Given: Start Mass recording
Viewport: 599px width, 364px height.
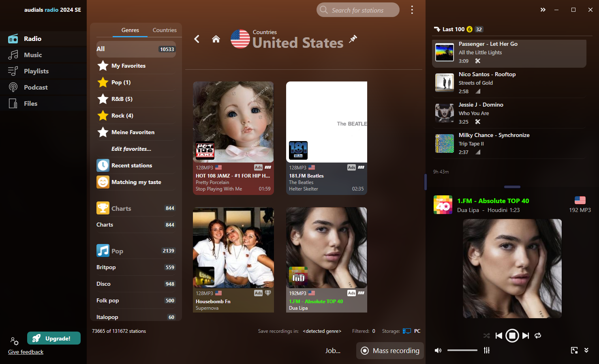Looking at the screenshot, I should pos(390,351).
